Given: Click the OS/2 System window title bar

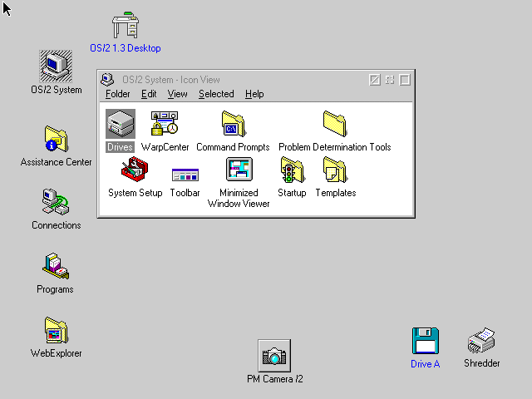Looking at the screenshot, I should tap(241, 80).
